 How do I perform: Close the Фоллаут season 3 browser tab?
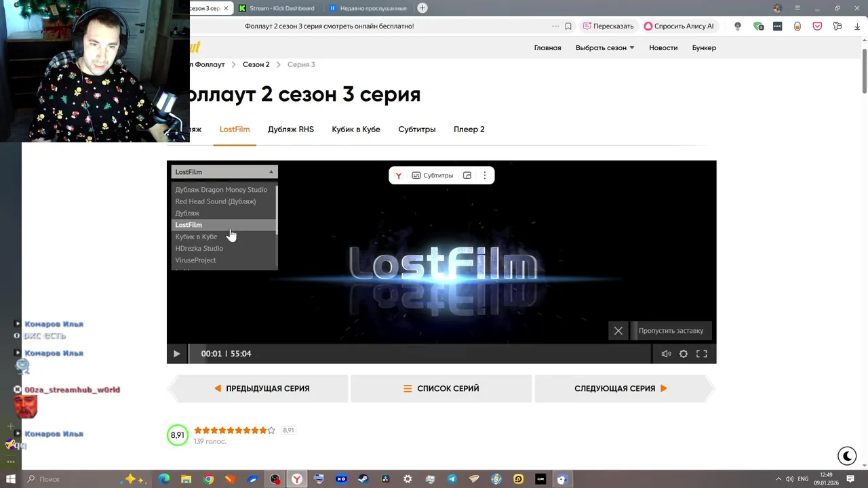click(x=225, y=8)
